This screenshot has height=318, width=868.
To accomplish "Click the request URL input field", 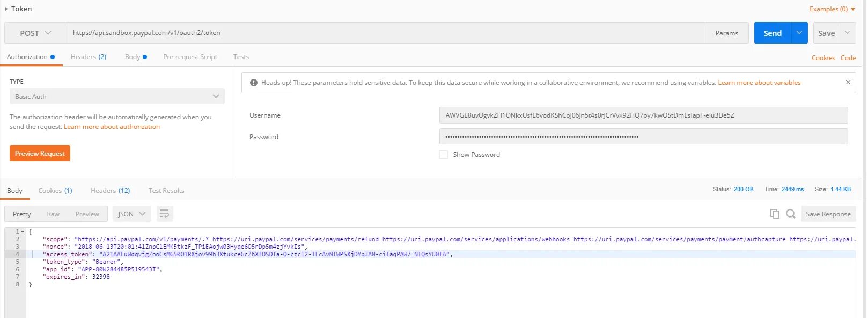I will [386, 33].
